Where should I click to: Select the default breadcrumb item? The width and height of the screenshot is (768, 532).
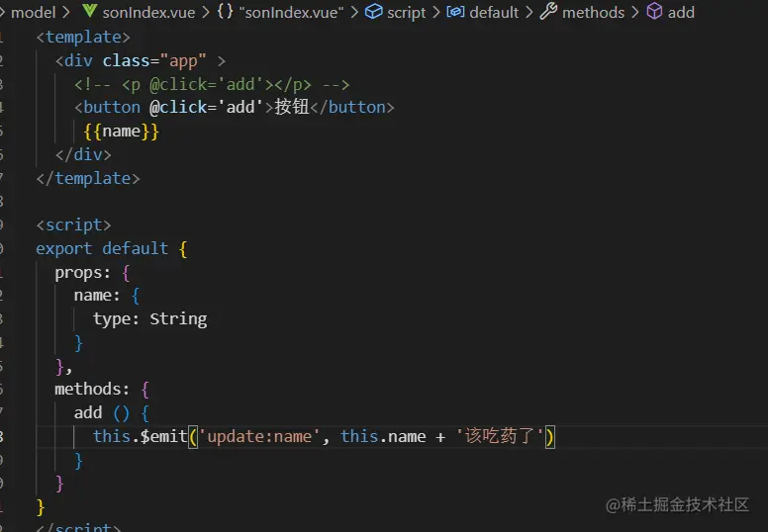494,12
